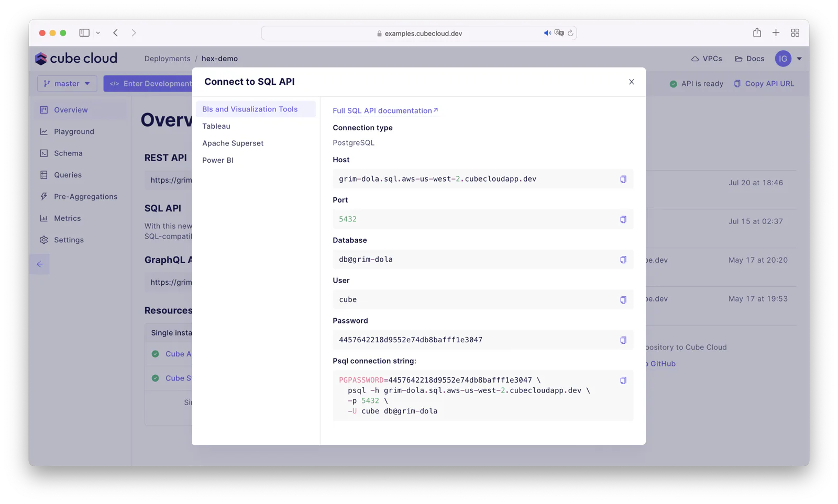Viewport: 838px width, 504px height.
Task: Click Jul 15 at 02:37 timestamp
Action: [x=756, y=221]
